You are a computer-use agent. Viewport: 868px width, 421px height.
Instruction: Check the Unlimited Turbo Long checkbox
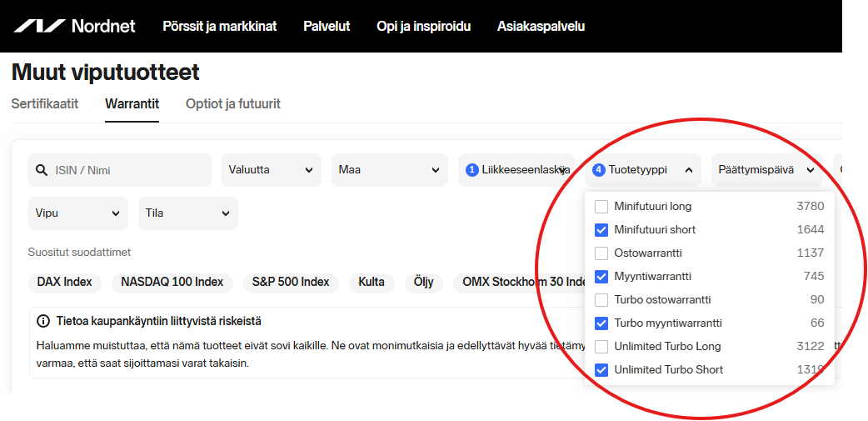601,346
